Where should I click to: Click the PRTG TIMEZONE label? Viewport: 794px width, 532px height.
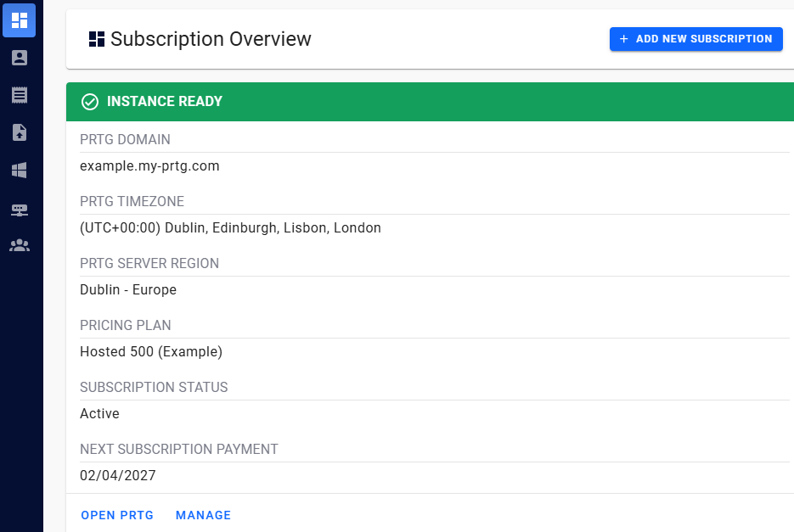click(x=132, y=201)
